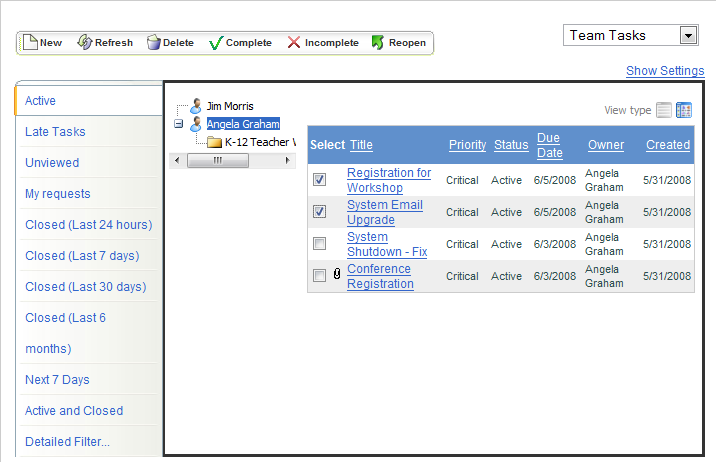716x462 pixels.
Task: Uncheck the System Email Upgrade checkbox
Action: [319, 212]
